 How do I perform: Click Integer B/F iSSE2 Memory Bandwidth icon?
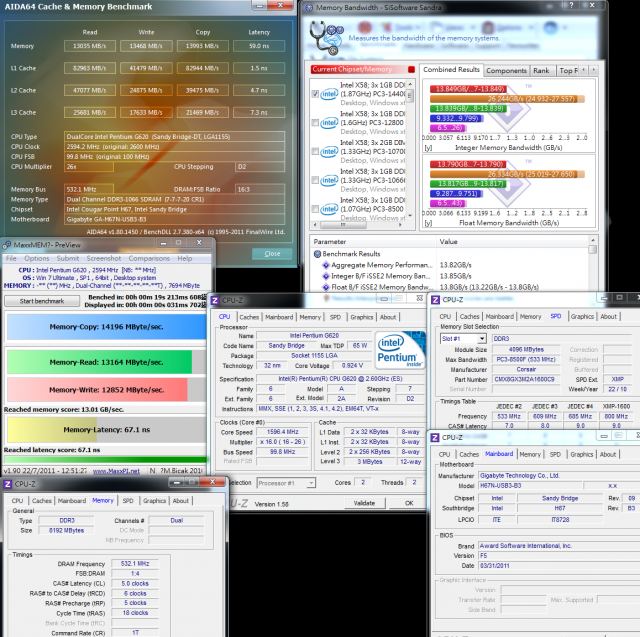(x=326, y=276)
